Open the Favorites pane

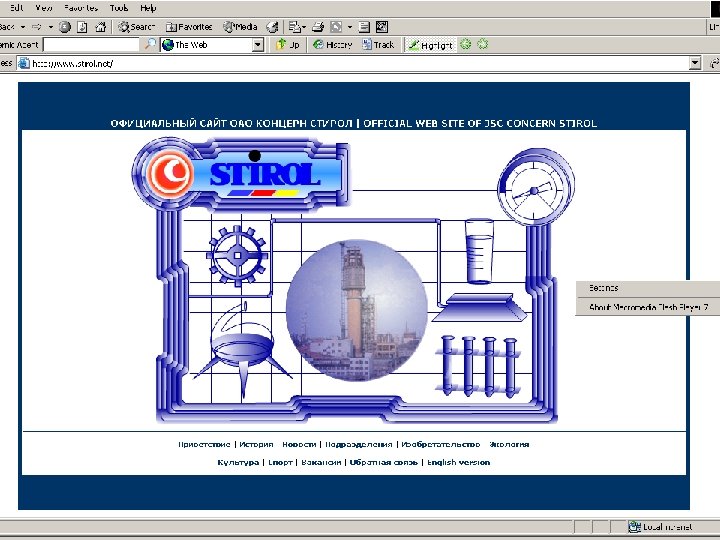point(189,27)
